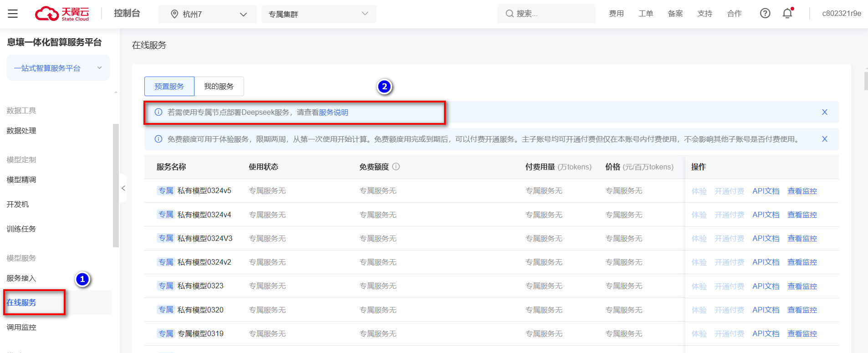Open the notifications bell
868x353 pixels.
tap(787, 13)
